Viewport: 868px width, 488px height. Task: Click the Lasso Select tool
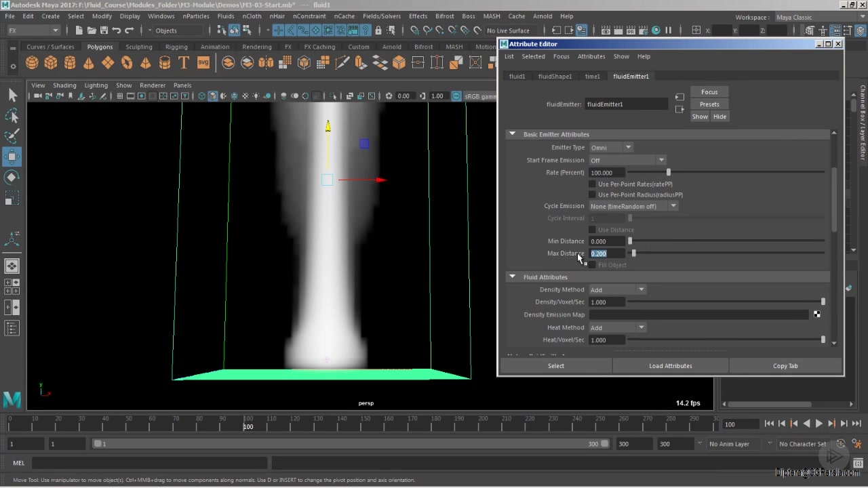(12, 116)
